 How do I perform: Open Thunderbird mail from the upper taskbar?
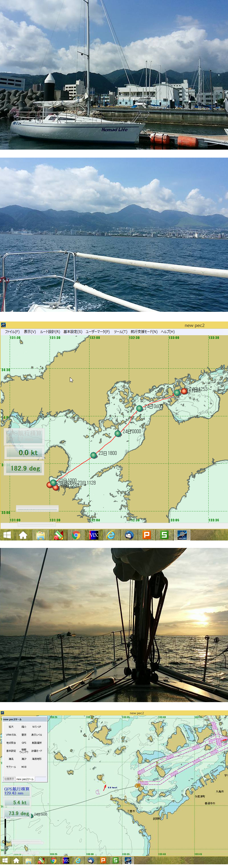[129, 535]
